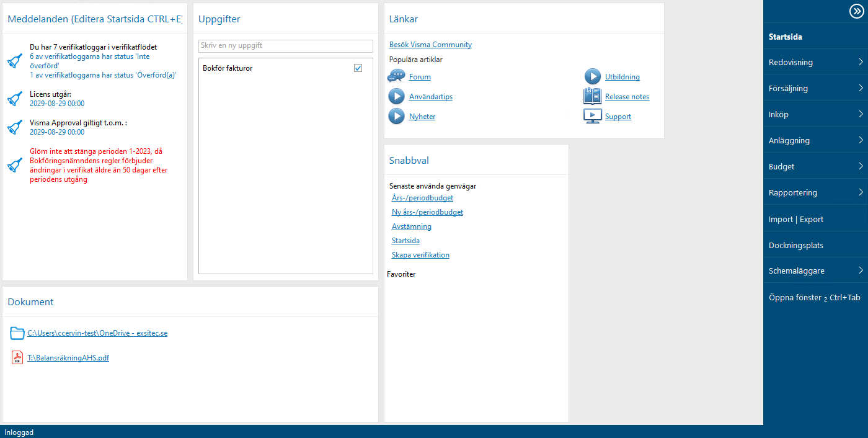Expand the Redovisning menu arrow

coord(861,62)
